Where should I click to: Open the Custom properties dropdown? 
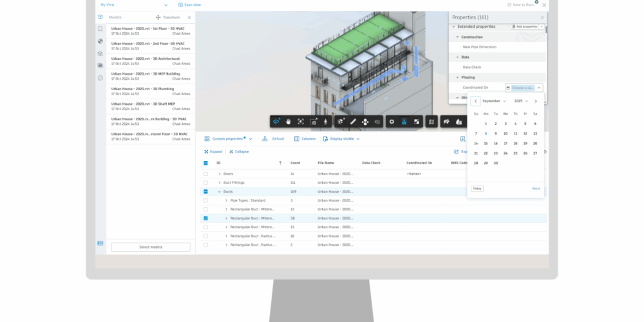point(228,139)
